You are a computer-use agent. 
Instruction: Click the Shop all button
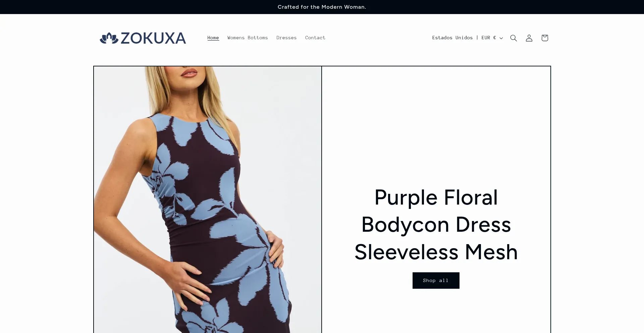(436, 280)
